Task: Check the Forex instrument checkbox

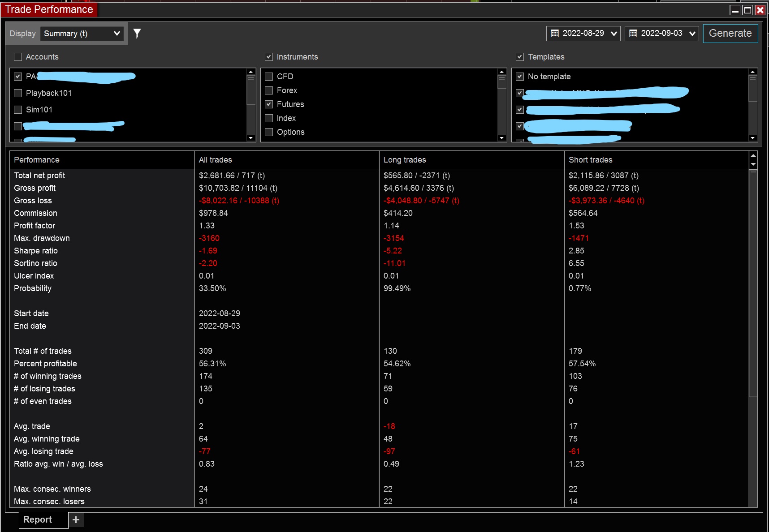Action: (x=269, y=90)
